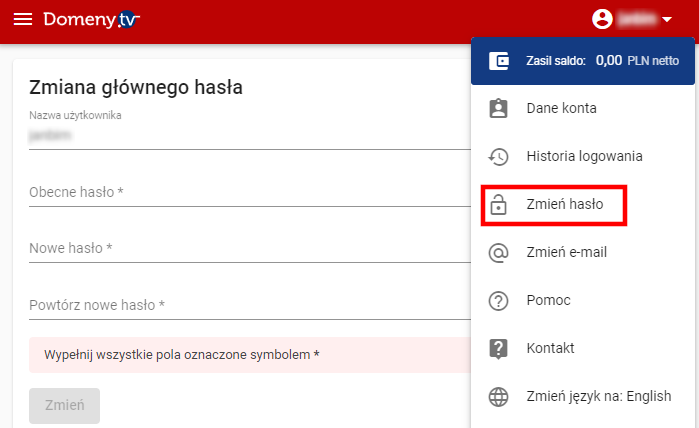699x428 pixels.
Task: Switch language via the globe icon
Action: point(498,396)
